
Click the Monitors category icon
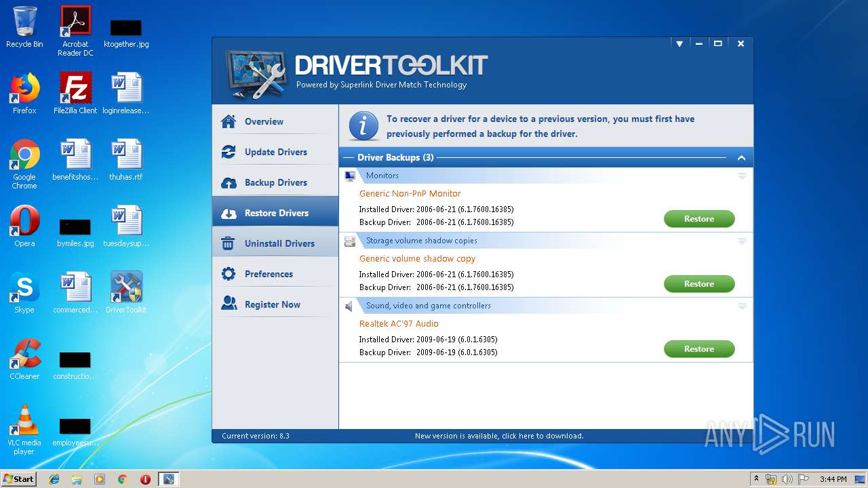tap(350, 176)
